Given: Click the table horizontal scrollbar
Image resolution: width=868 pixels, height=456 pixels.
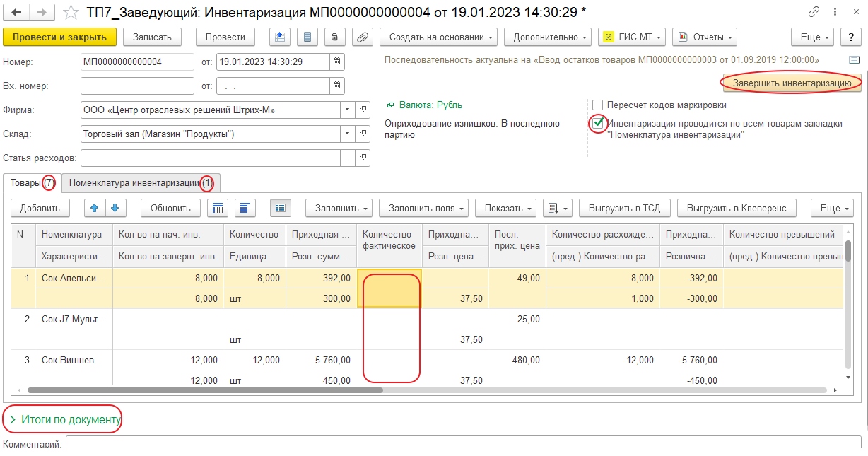Looking at the screenshot, I should [x=205, y=390].
